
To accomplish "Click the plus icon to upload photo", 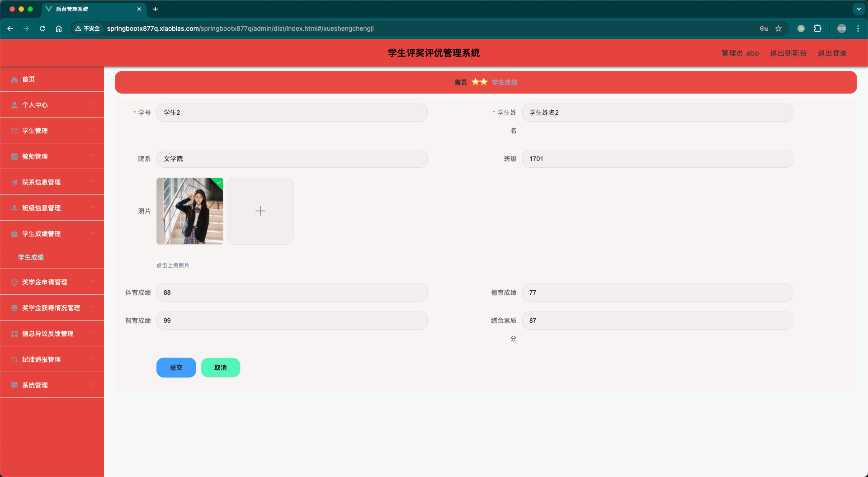I will point(260,211).
